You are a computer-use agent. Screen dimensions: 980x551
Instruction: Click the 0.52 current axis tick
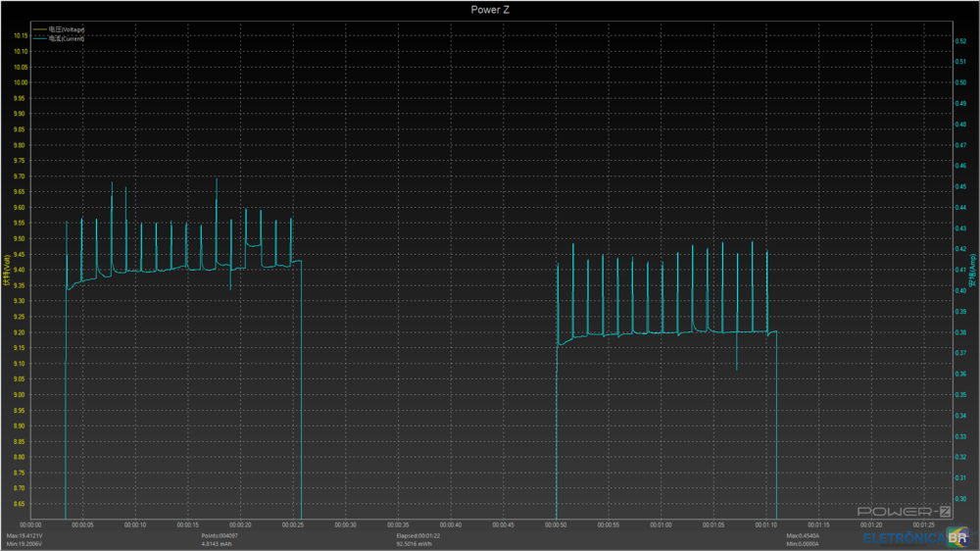coord(960,41)
